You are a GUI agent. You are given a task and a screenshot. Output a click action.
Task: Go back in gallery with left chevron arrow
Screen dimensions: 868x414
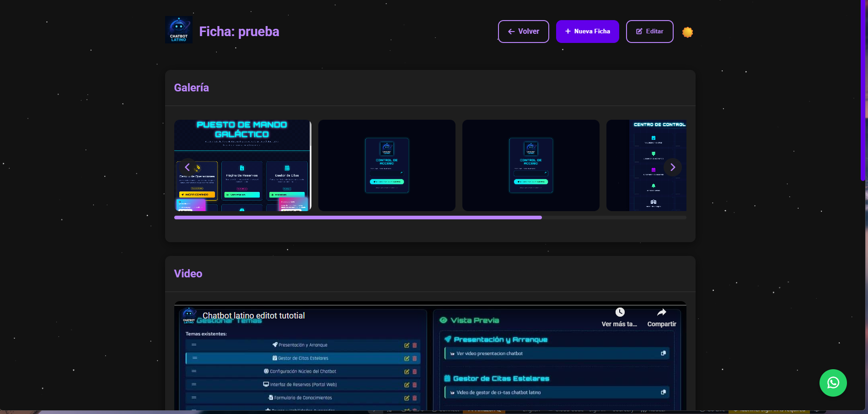[x=187, y=167]
